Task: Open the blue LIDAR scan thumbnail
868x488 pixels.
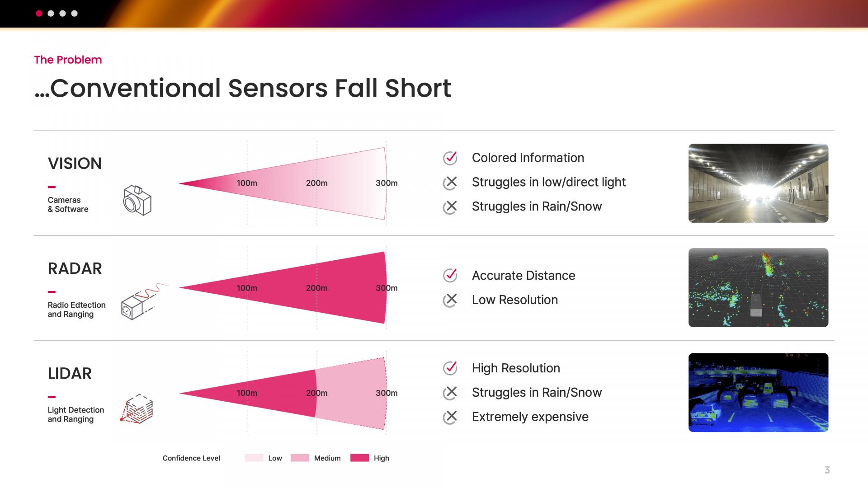Action: coord(758,392)
